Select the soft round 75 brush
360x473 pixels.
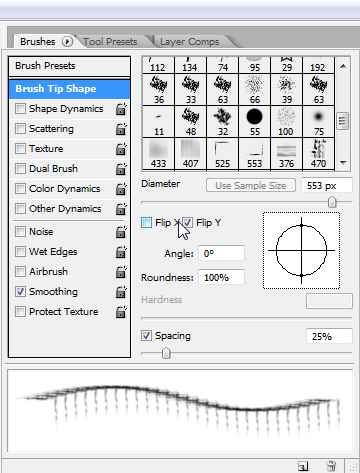[319, 122]
